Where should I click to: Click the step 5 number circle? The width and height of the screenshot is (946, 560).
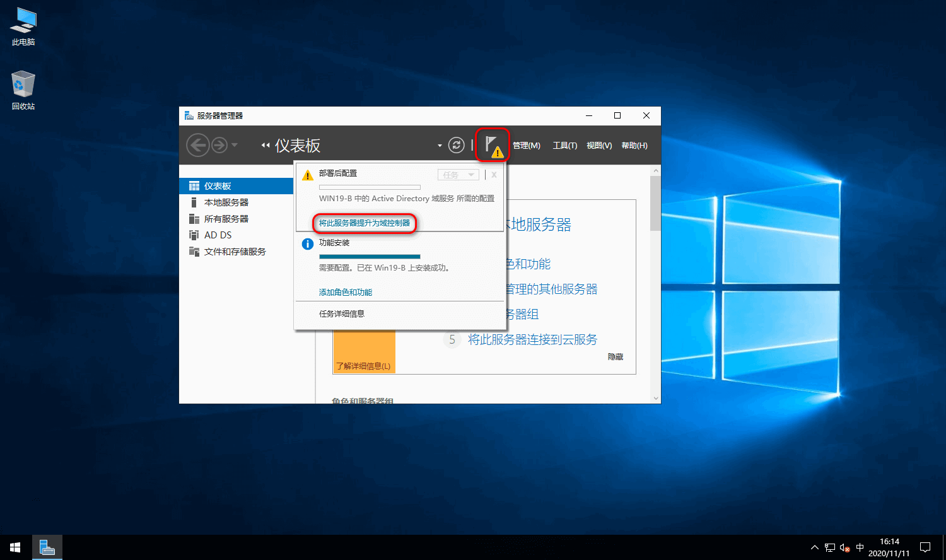point(452,340)
